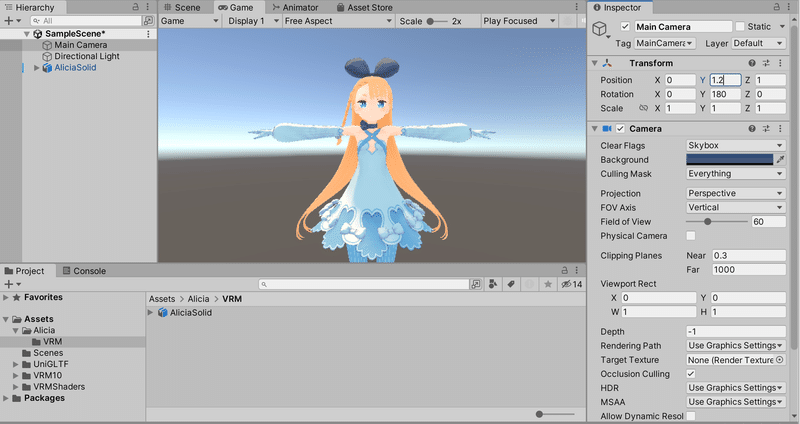
Task: Click the Clipping Planes Near field
Action: coord(748,256)
